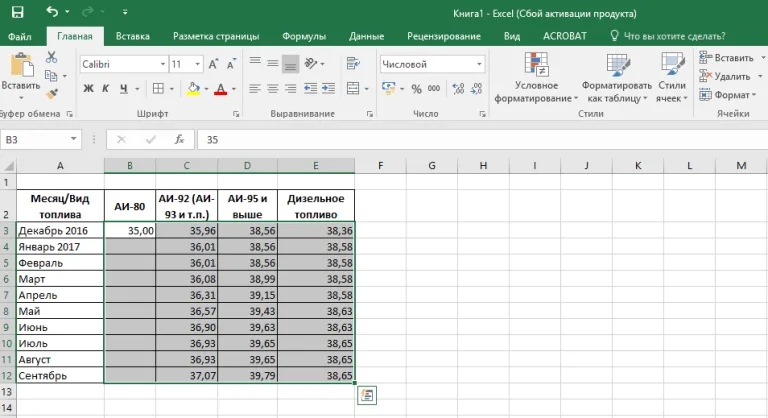Align text to middle of cell
This screenshot has width=768, height=418.
pyautogui.click(x=273, y=63)
